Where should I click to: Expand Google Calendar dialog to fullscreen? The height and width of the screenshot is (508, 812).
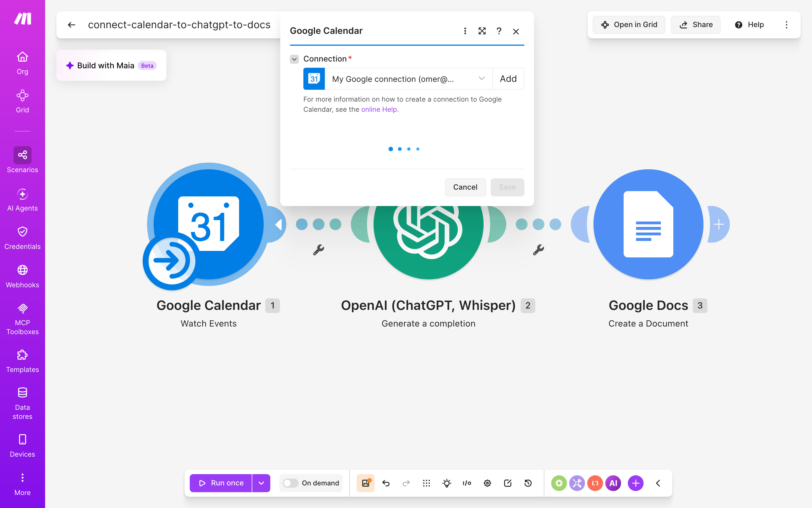coord(482,31)
